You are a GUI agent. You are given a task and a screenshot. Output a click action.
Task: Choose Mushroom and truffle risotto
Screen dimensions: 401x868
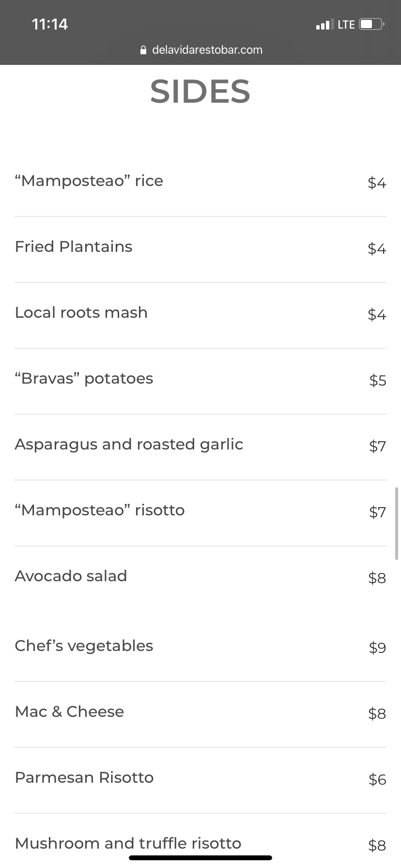(128, 844)
